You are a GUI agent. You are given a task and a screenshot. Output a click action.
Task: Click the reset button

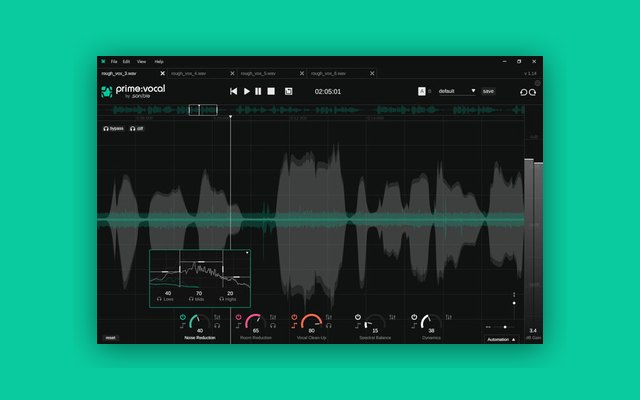[111, 338]
